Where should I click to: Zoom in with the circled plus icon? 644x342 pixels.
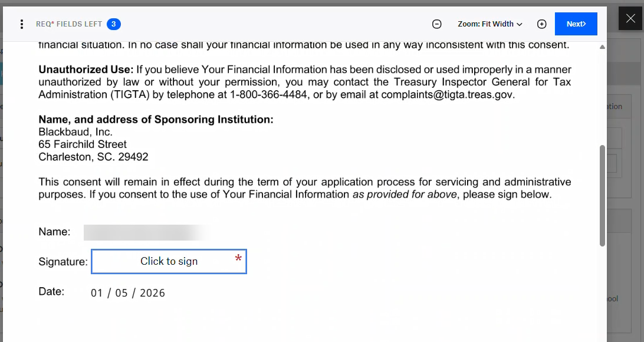541,24
